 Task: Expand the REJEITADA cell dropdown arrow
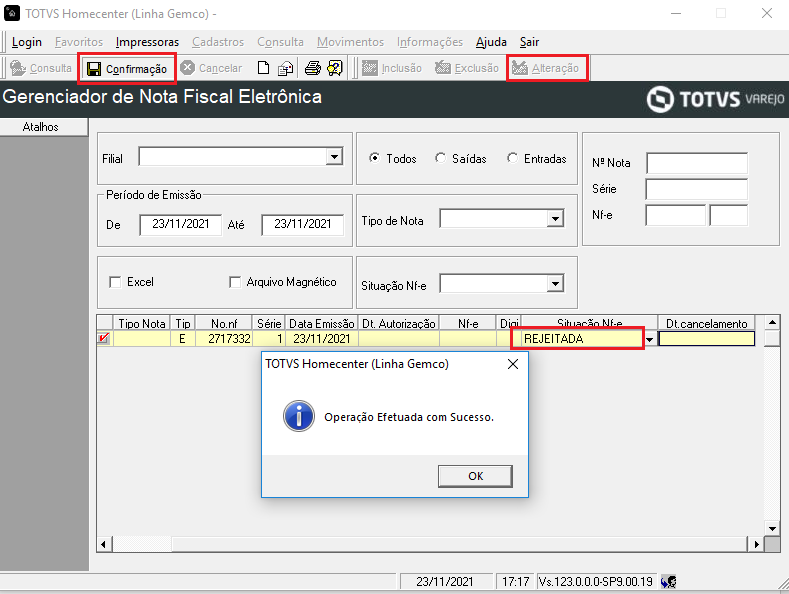coord(650,339)
